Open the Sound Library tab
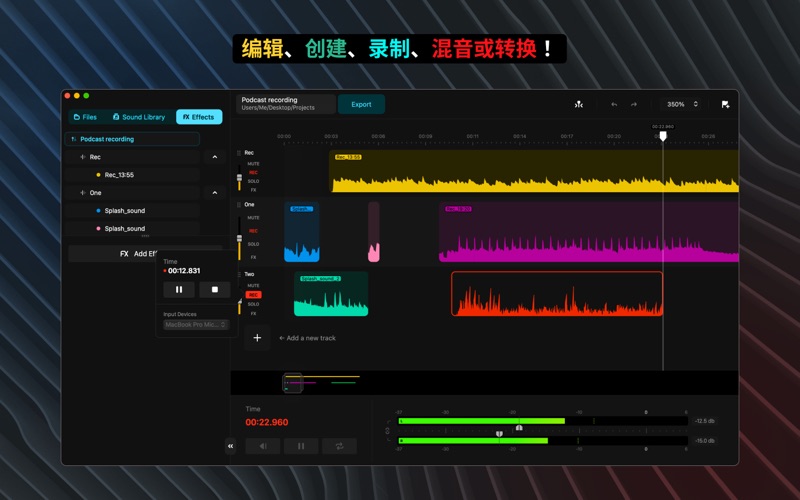This screenshot has width=800, height=500. tap(139, 117)
